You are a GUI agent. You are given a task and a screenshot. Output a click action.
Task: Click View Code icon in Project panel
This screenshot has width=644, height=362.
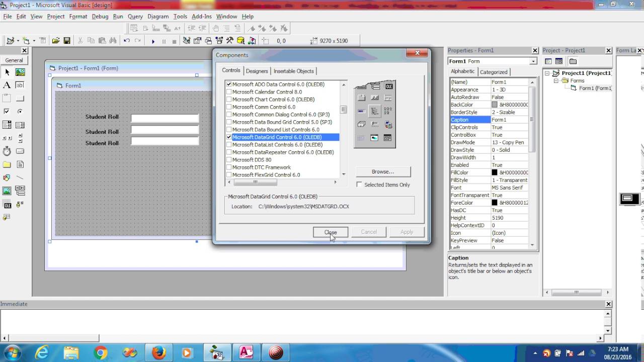(548, 61)
